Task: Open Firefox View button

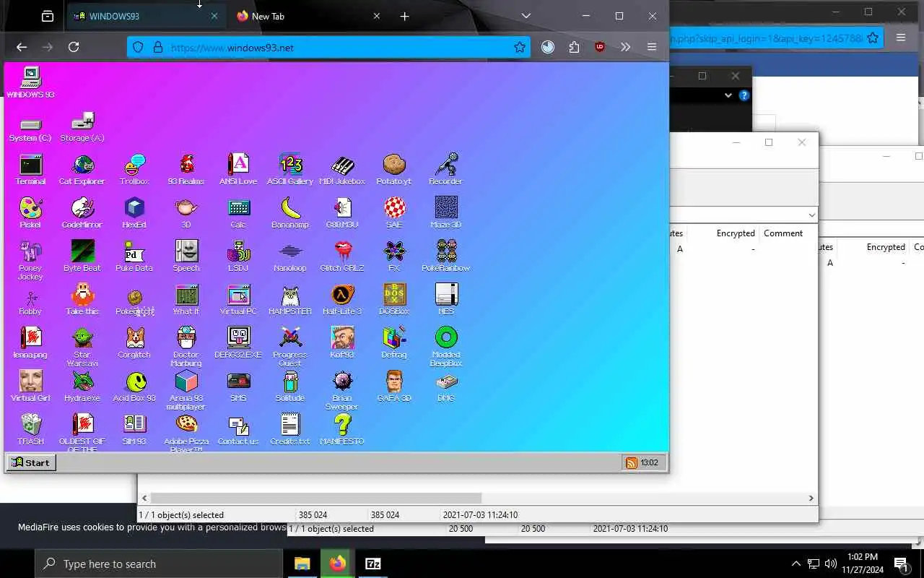Action: 48,16
